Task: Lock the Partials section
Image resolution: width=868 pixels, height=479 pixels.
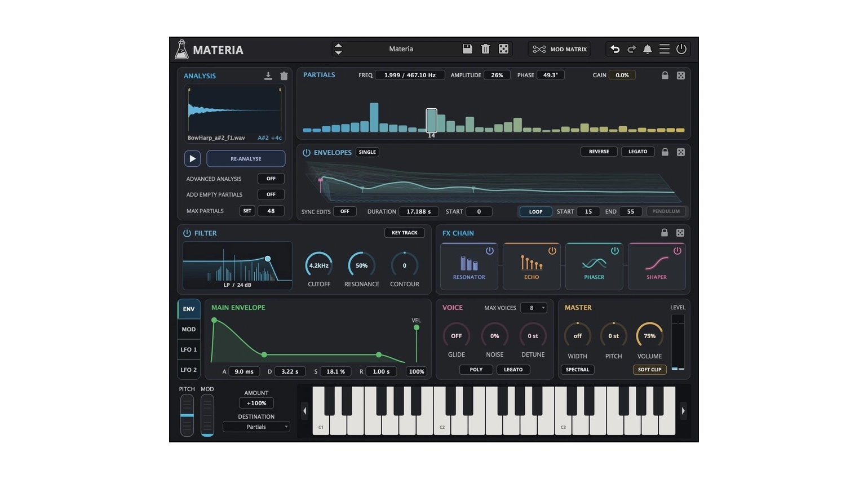Action: click(665, 75)
